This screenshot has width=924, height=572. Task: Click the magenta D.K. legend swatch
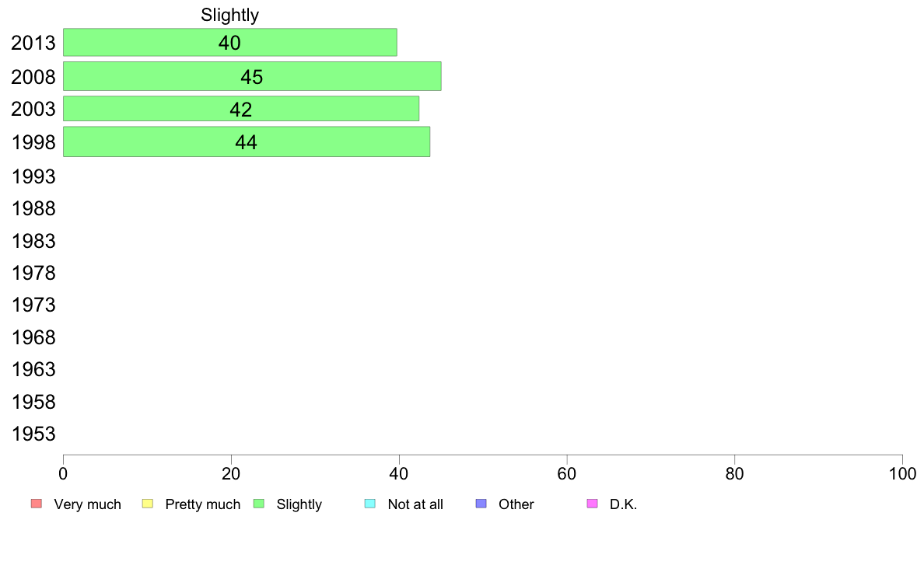point(592,504)
